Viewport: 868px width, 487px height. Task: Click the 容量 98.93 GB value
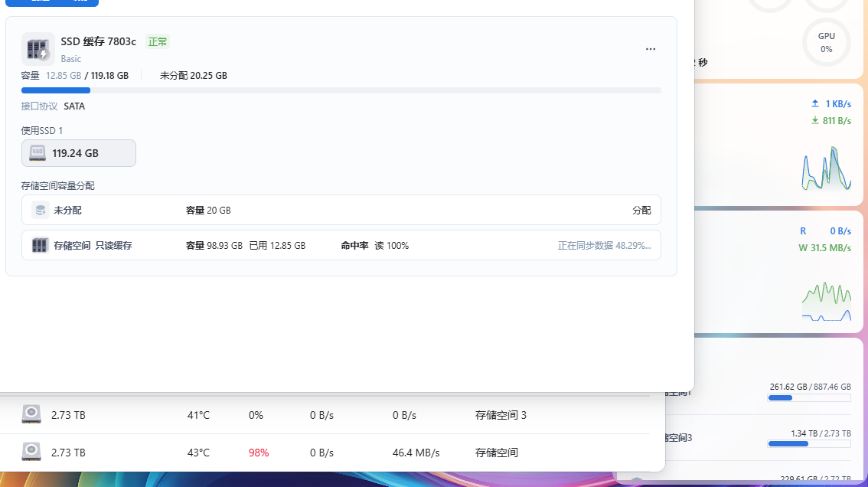pos(214,246)
